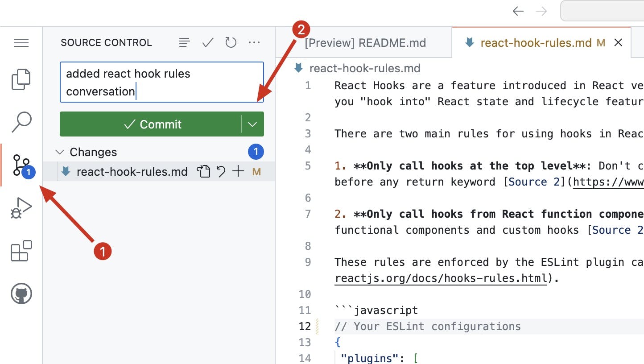
Task: Click the Your ESLint configurations comment line
Action: [428, 327]
